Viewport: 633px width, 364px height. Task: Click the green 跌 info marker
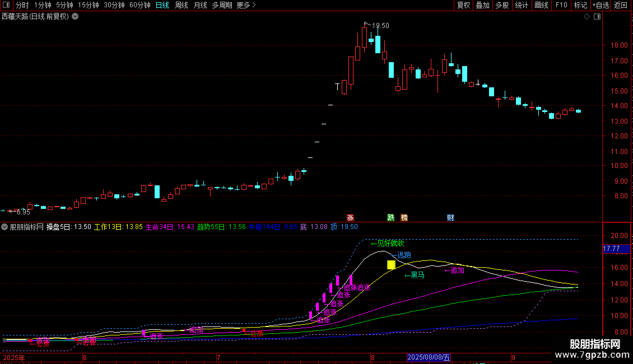click(391, 217)
